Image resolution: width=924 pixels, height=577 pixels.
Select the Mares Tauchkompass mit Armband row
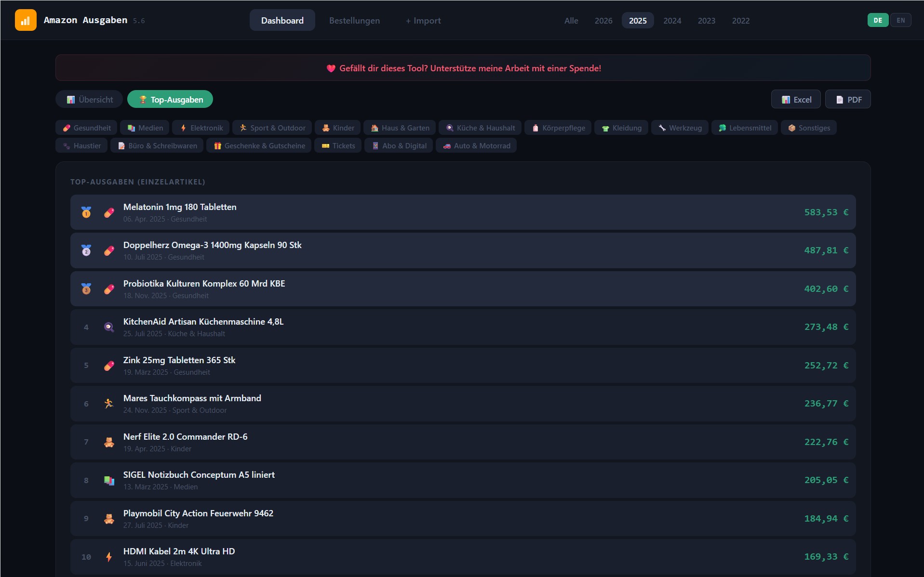[x=463, y=404]
